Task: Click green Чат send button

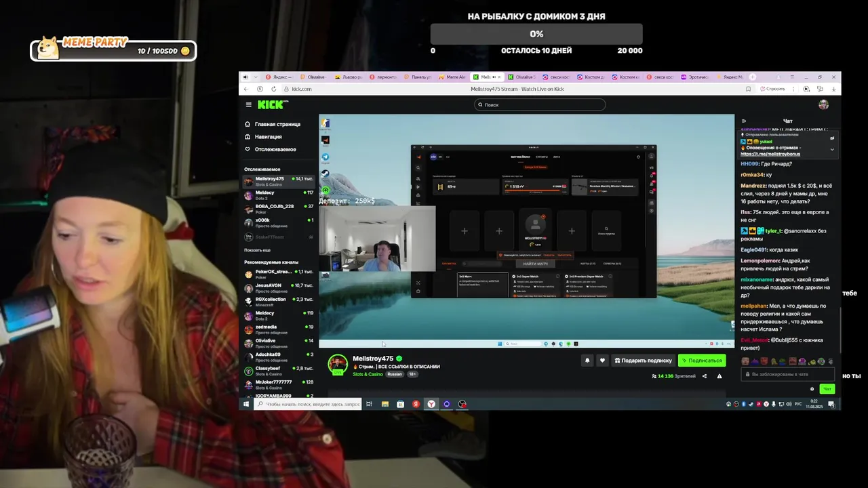Action: coord(827,389)
